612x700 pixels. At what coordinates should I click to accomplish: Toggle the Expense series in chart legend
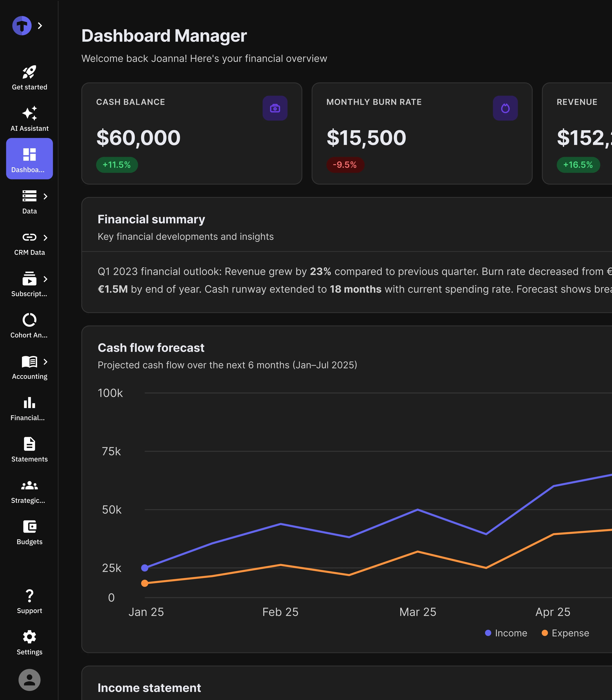click(565, 633)
